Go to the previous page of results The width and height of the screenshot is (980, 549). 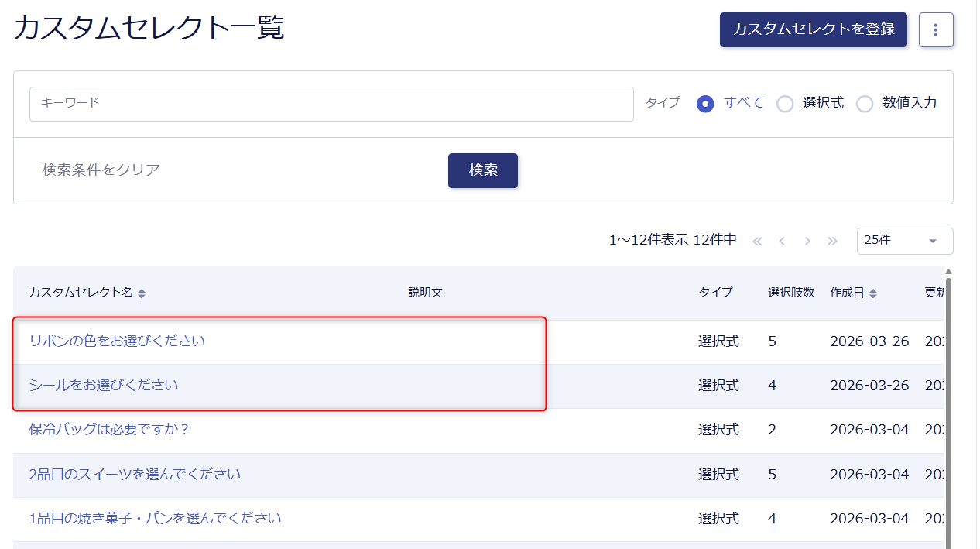[782, 241]
